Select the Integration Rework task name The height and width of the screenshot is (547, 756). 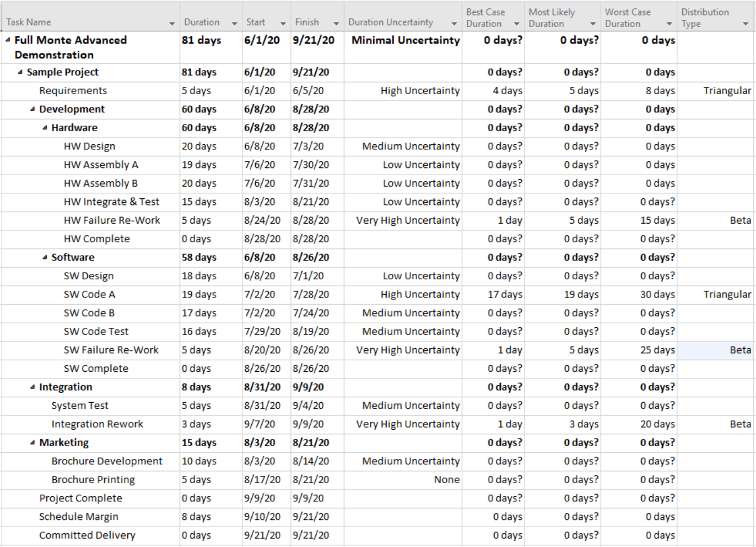pyautogui.click(x=97, y=424)
